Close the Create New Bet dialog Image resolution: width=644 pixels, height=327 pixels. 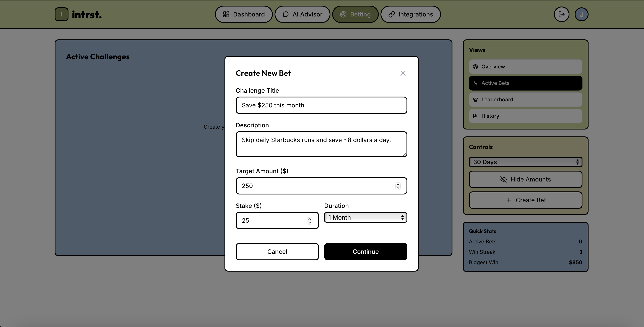pos(403,73)
